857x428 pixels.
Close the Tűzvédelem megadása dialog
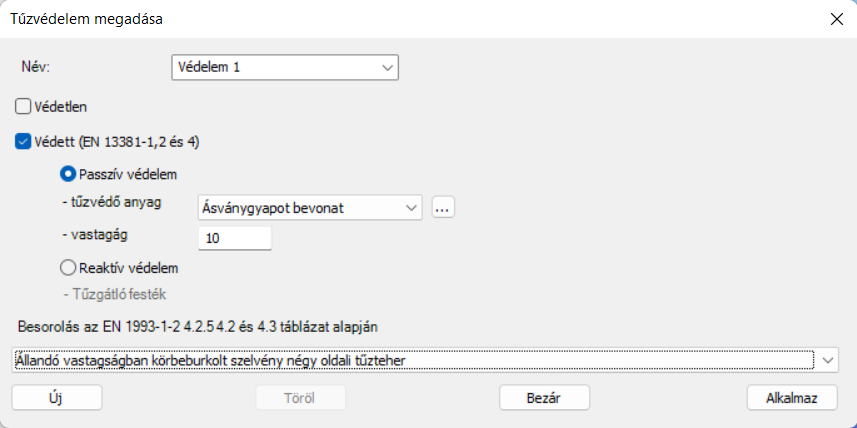836,19
